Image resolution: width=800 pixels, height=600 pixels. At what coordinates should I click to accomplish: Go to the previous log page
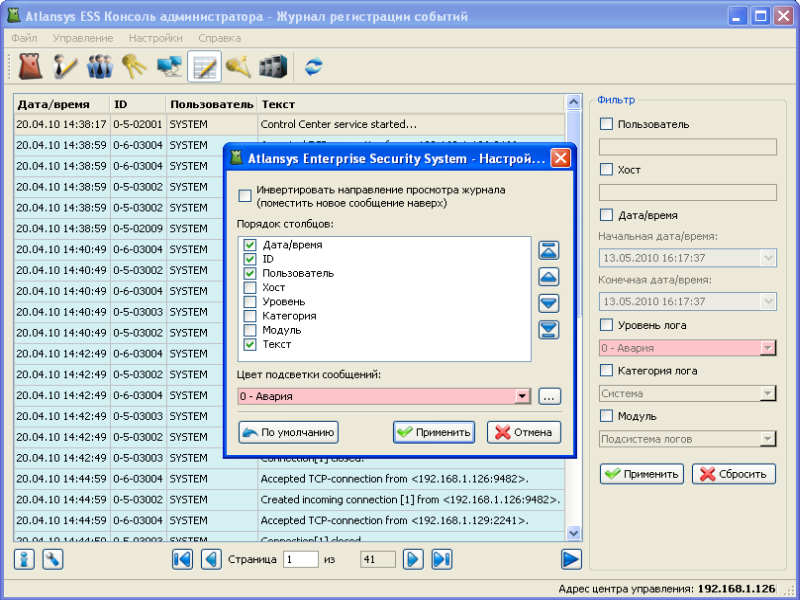pos(211,560)
